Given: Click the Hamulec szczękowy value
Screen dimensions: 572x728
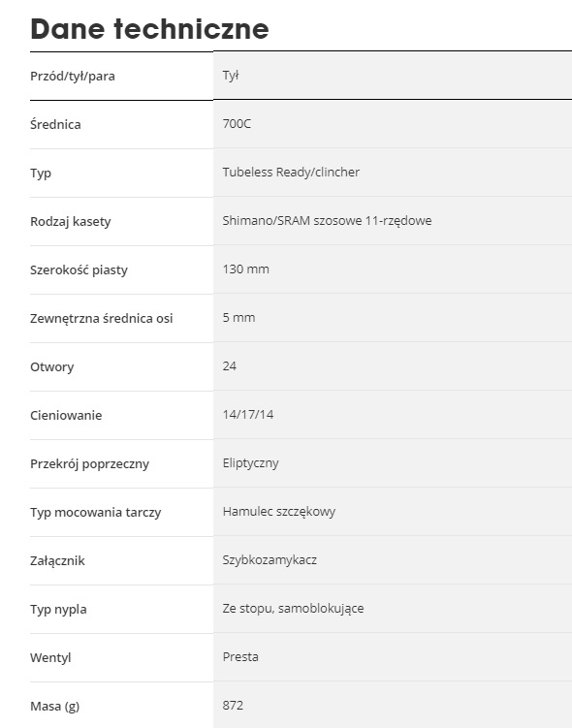Looking at the screenshot, I should click(278, 512).
